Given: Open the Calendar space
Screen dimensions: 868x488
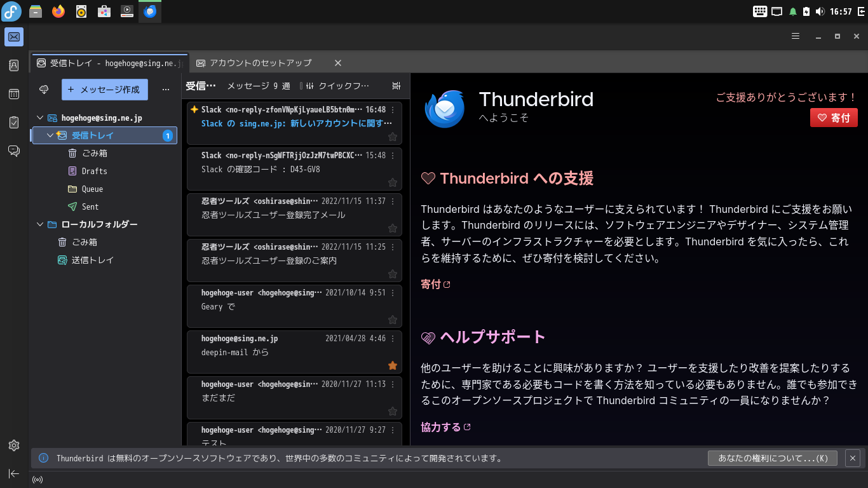Looking at the screenshot, I should pos(14,94).
